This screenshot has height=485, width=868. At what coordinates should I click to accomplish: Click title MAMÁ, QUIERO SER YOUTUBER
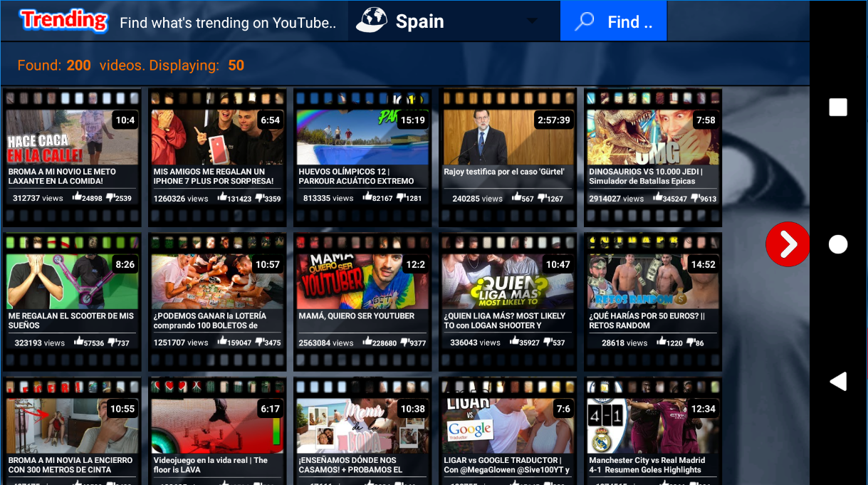[357, 315]
